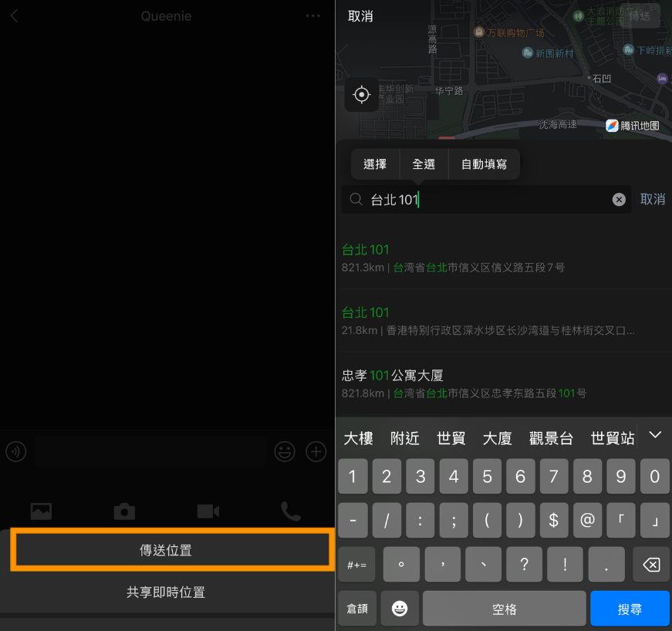The image size is (672, 631).
Task: Clear the search field text
Action: (619, 200)
